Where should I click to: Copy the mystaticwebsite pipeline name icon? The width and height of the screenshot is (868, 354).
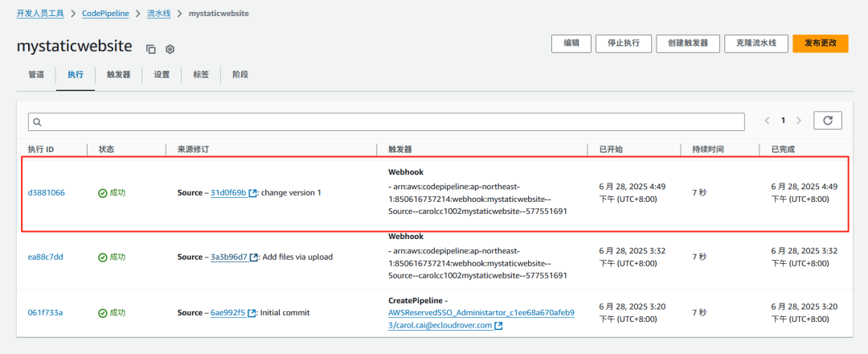point(150,49)
